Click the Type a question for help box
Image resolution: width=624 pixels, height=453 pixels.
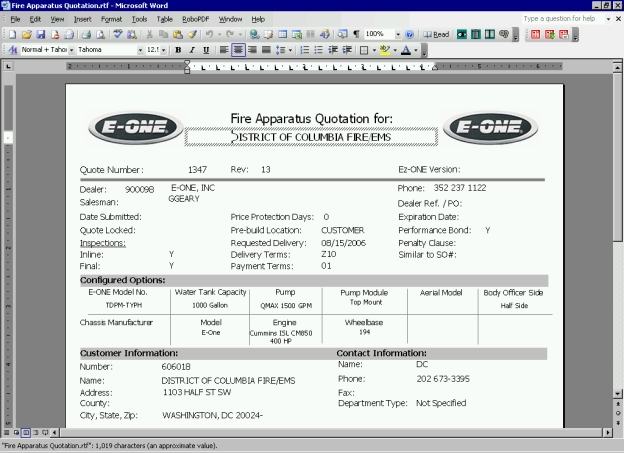tap(563, 19)
